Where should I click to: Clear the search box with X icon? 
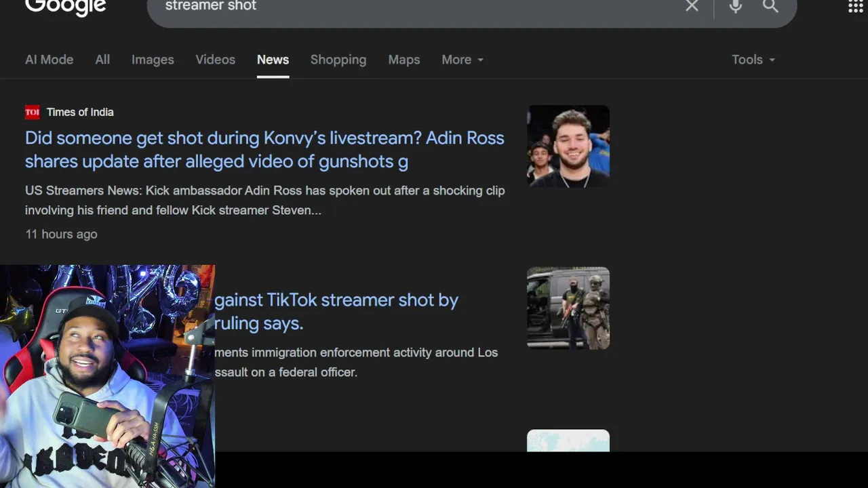pyautogui.click(x=692, y=6)
